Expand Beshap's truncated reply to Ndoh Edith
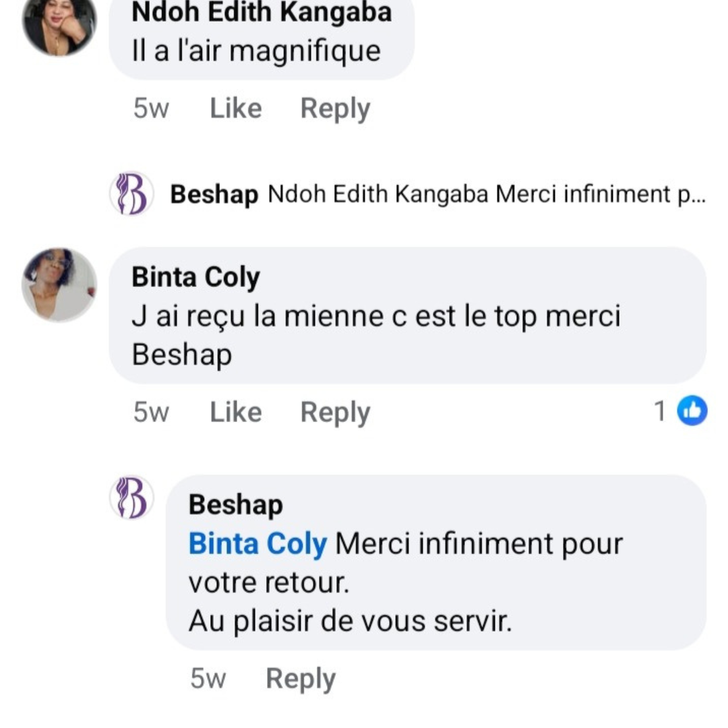Image resolution: width=728 pixels, height=728 pixels. point(485,195)
